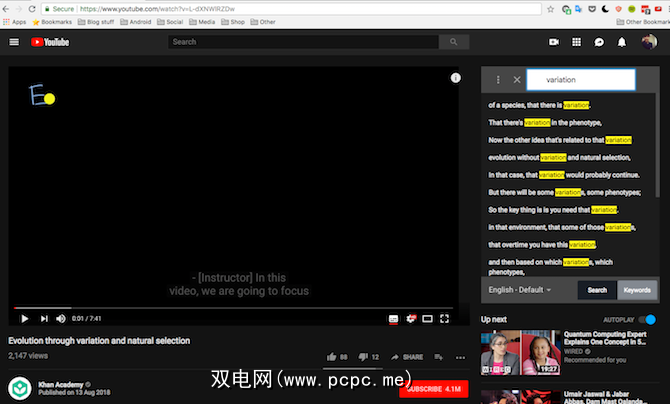The image size is (670, 404).
Task: Open the Khan Academy channel link
Action: pyautogui.click(x=61, y=384)
